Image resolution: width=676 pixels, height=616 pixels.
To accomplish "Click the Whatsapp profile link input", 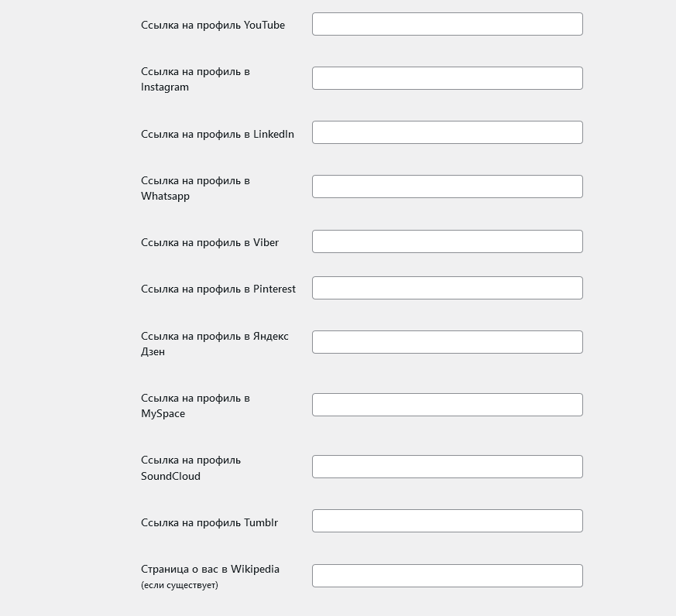I will 448,187.
